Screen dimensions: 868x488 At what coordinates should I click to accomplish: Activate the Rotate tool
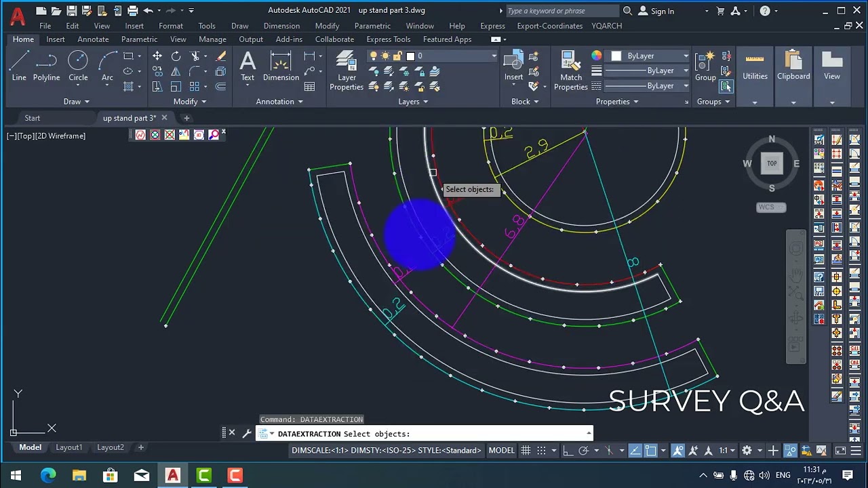(x=176, y=56)
